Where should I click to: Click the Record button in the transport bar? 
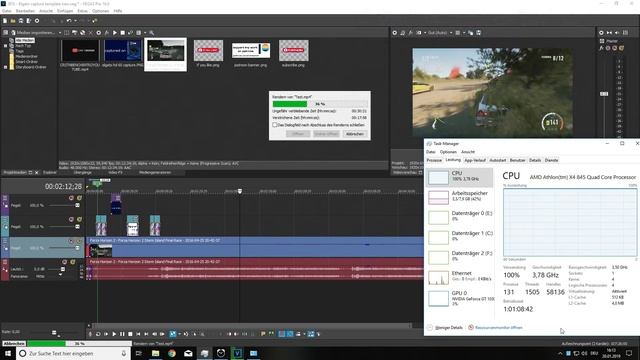tap(90, 334)
